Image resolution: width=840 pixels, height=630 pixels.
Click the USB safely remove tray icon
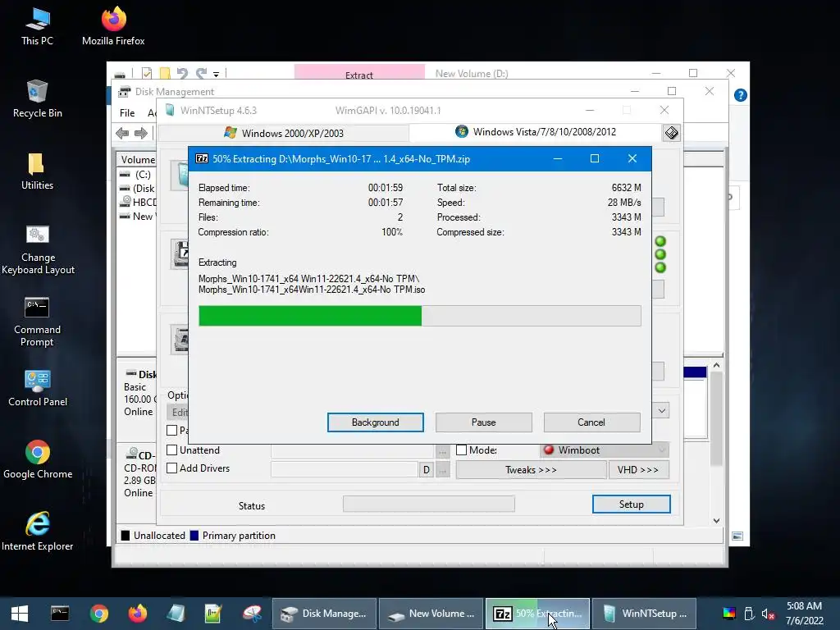point(749,614)
